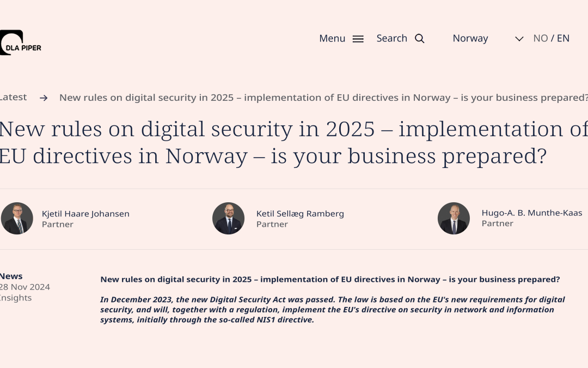Click the current article breadcrumb title

pos(323,98)
